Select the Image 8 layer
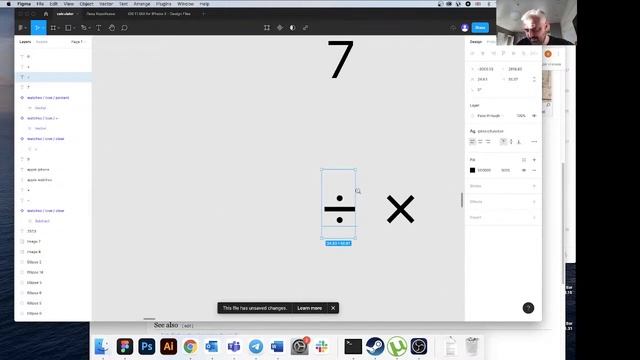The image size is (640, 360). point(33,252)
